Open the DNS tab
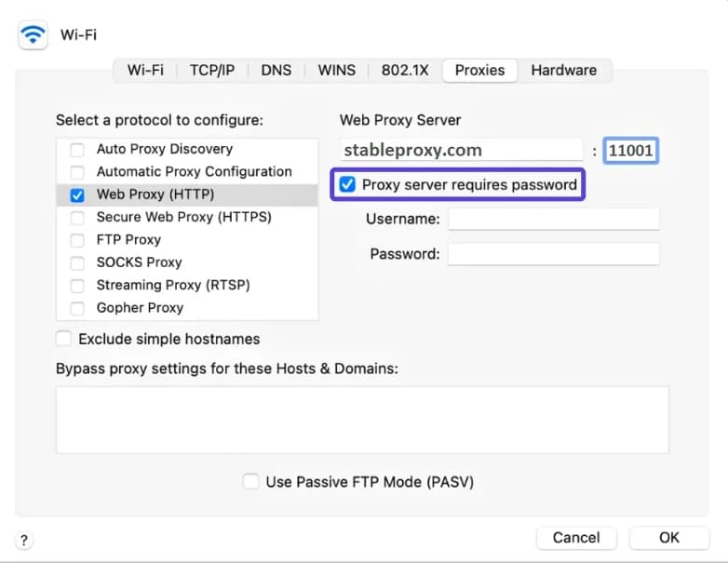728x563 pixels. point(276,70)
